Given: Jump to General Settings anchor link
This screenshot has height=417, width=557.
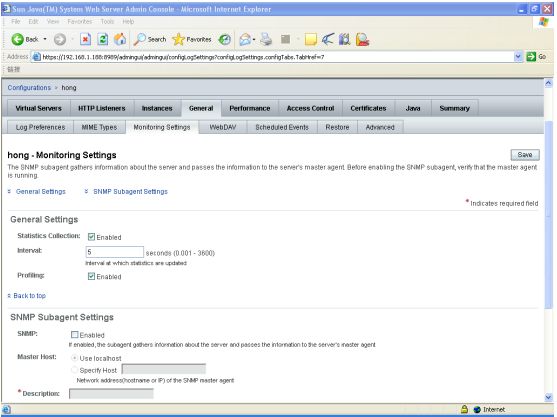Looking at the screenshot, I should click(40, 191).
